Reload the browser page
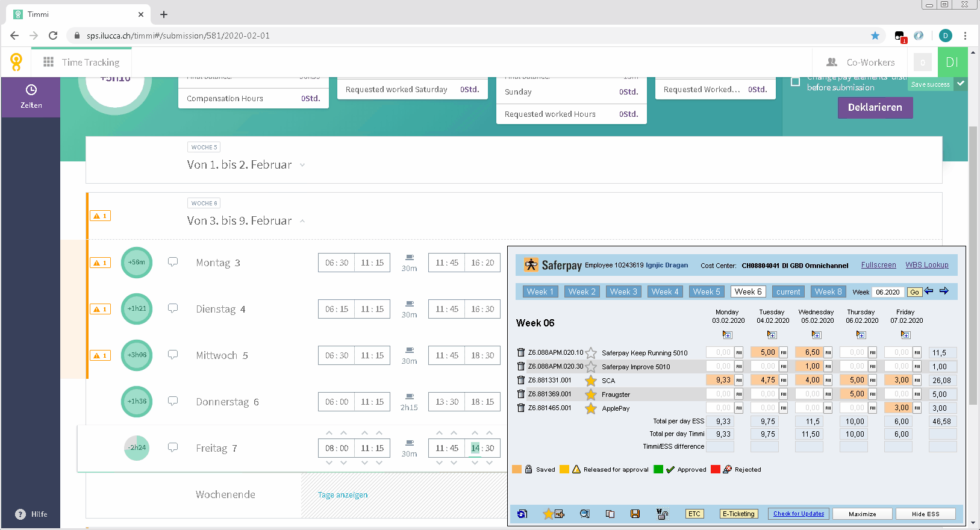Viewport: 980px width, 530px height. pyautogui.click(x=53, y=36)
